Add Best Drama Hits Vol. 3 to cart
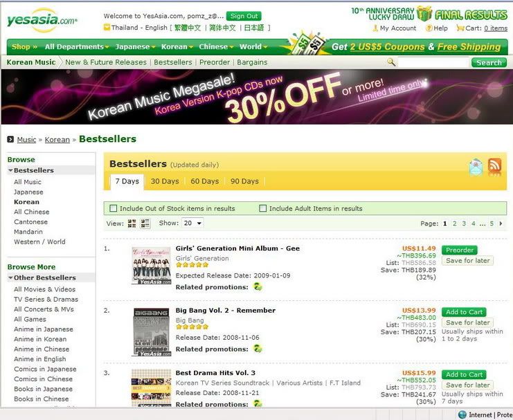 click(464, 374)
